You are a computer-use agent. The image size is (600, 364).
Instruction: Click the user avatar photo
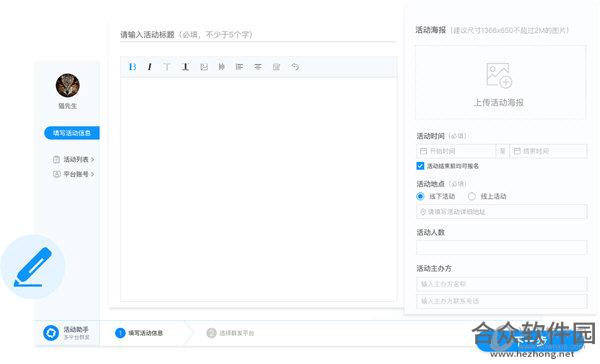pos(68,85)
